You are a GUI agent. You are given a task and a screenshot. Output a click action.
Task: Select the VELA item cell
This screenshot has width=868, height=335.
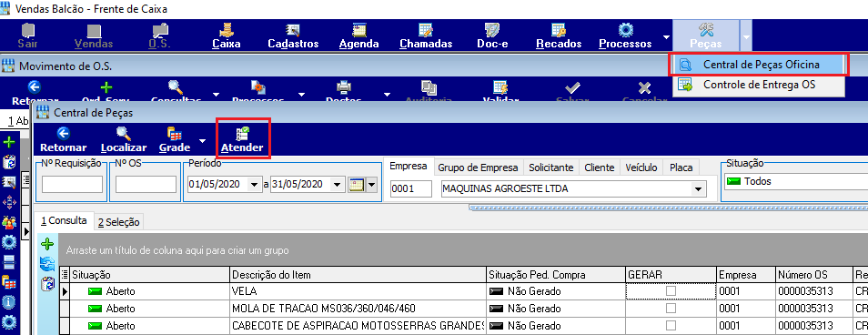click(357, 291)
